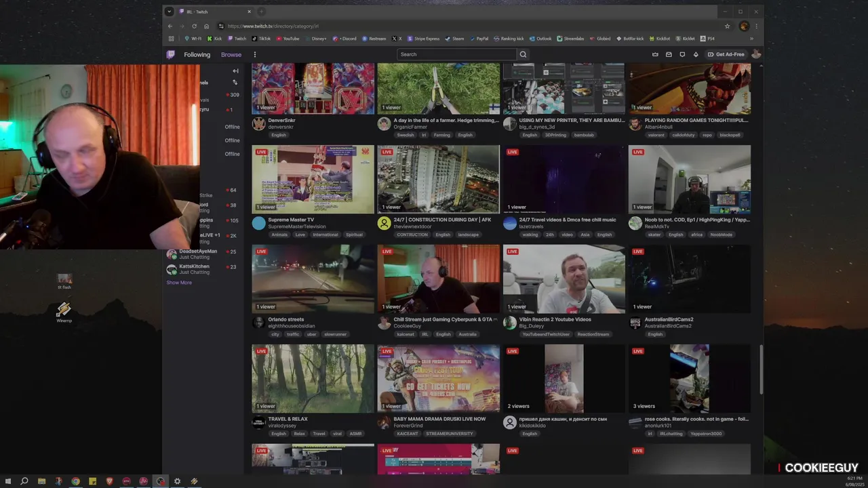Collapse the Twitch sidebar with arrow icon
The image size is (868, 488).
[235, 70]
